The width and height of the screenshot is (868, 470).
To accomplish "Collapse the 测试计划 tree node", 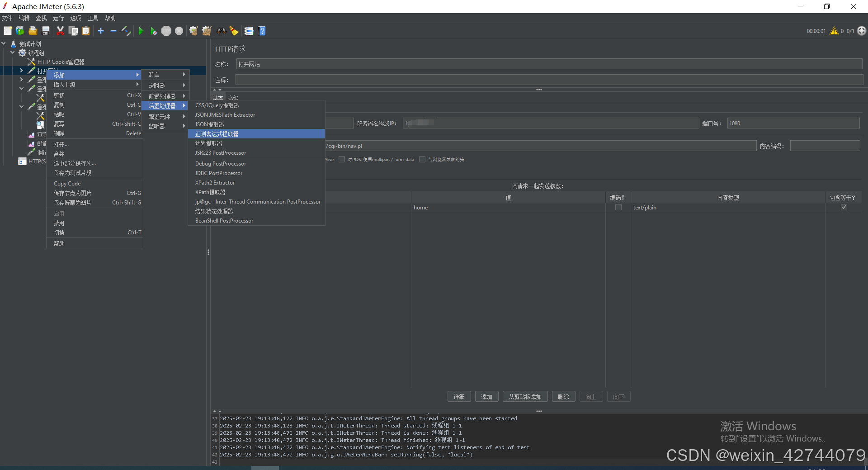I will tap(4, 44).
